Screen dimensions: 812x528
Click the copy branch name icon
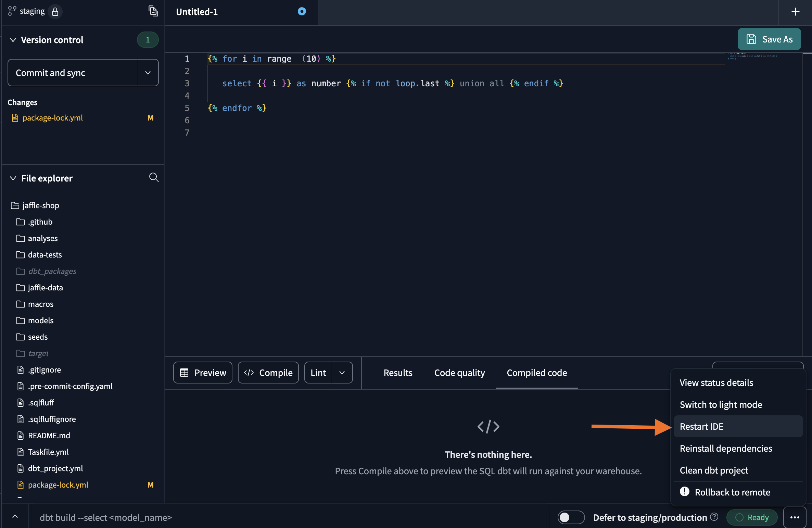(153, 11)
